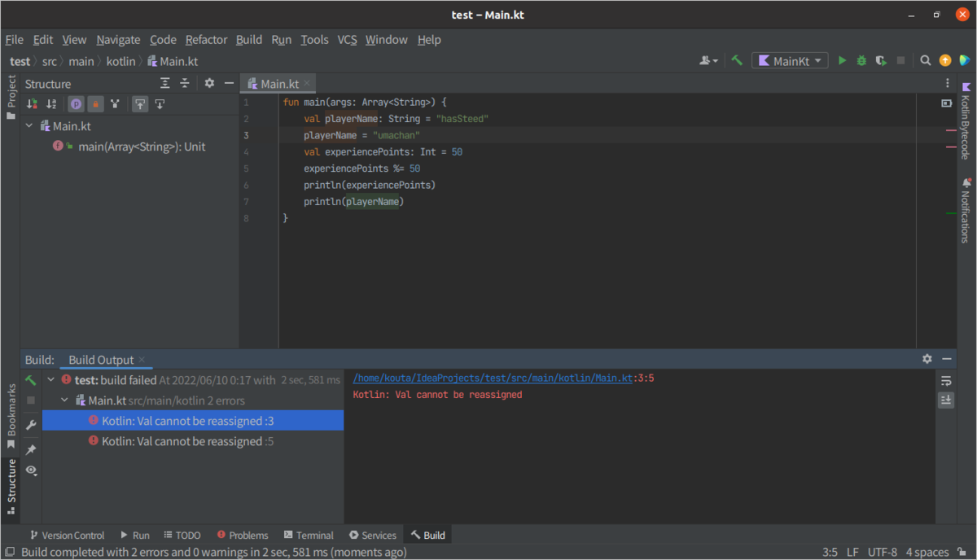Open the Notifications side panel
The height and width of the screenshot is (560, 977).
[x=966, y=211]
